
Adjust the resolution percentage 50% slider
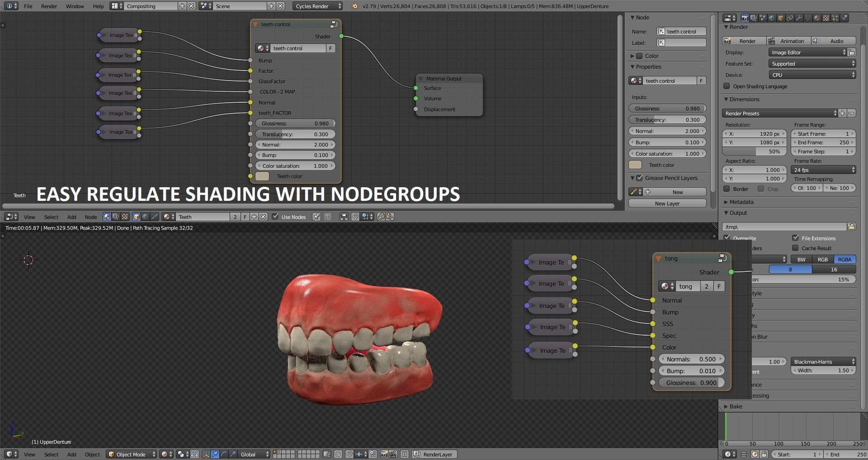click(755, 152)
